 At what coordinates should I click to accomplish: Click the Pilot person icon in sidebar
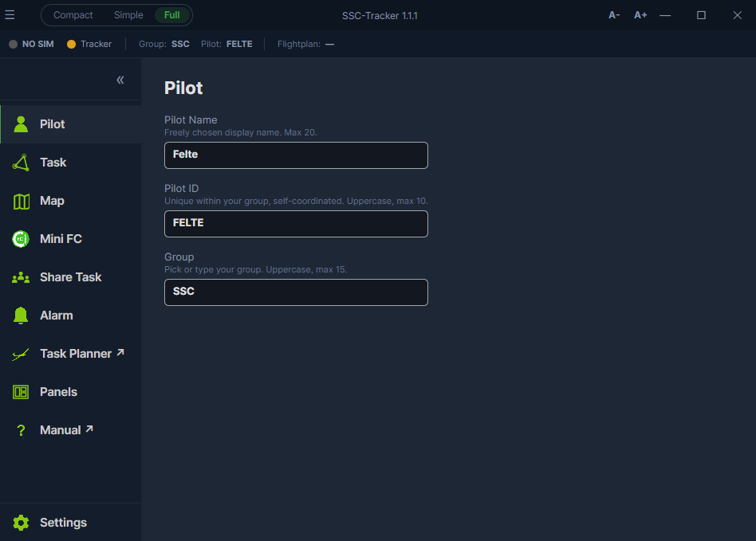(x=21, y=124)
